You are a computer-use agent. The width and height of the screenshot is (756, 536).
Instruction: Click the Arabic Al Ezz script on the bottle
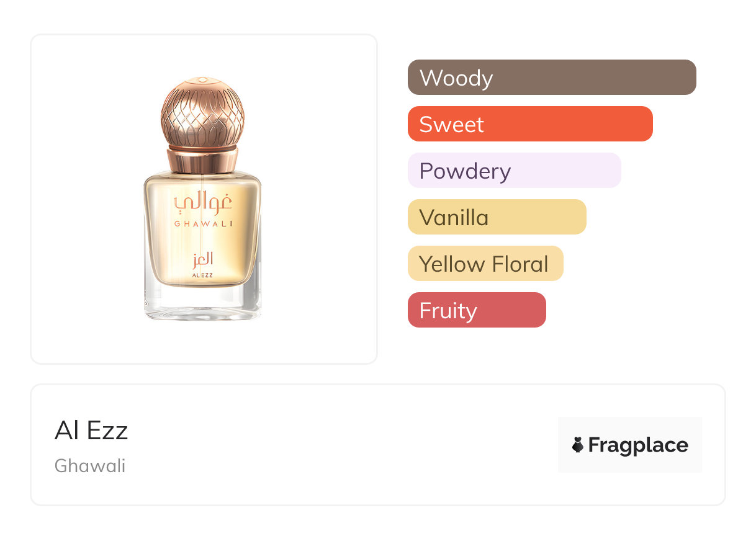pos(202,259)
